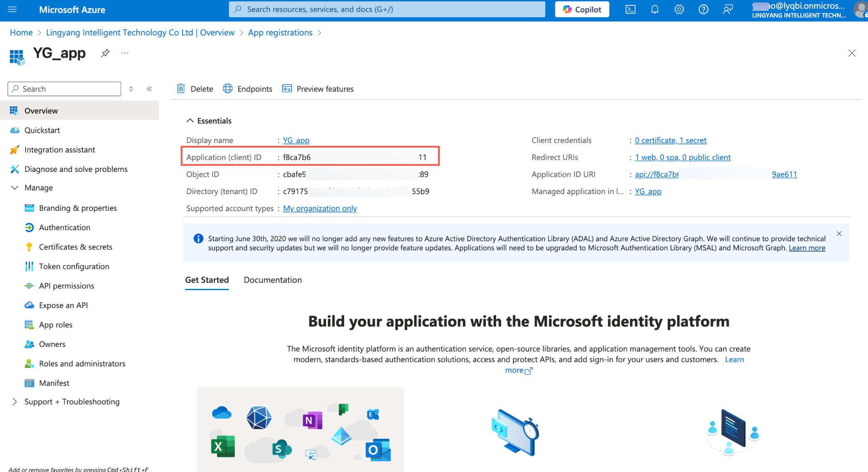Screen dimensions: 868x472
Task: Open the feedback icon in header
Action: [x=728, y=10]
